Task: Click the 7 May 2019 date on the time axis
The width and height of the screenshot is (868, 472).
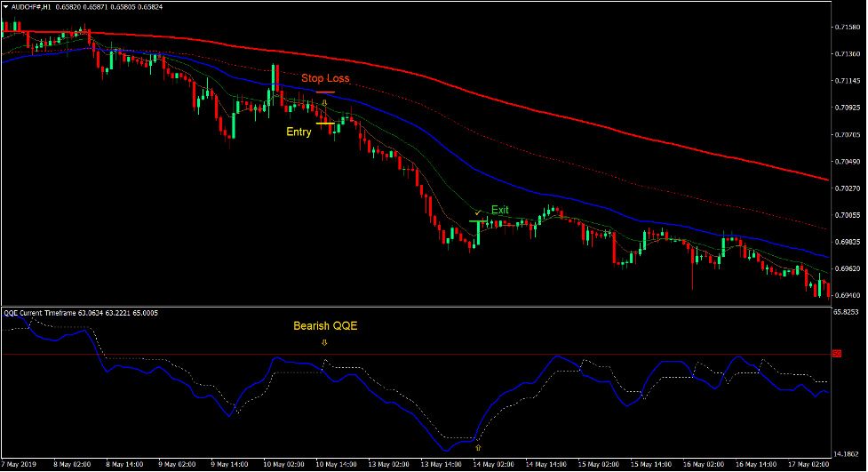Action: coord(21,465)
